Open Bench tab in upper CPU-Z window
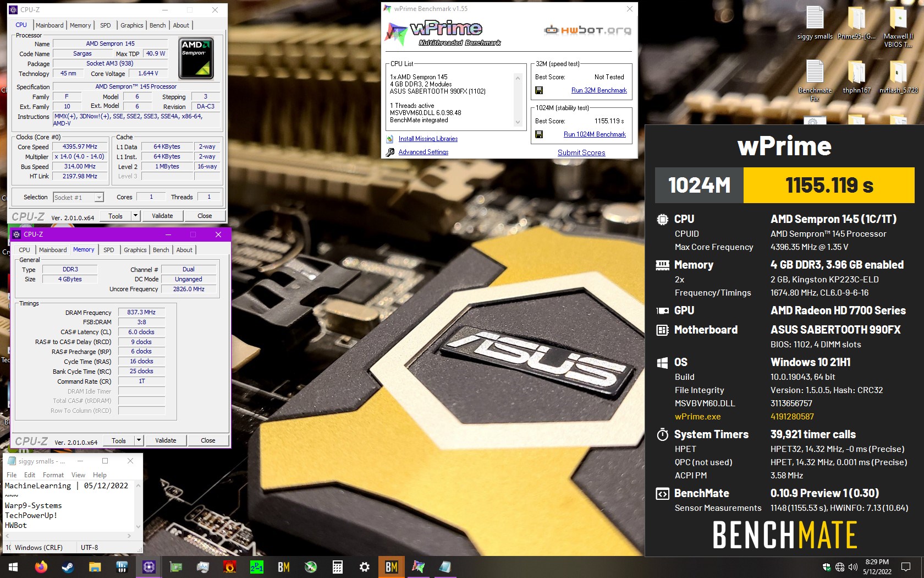924x578 pixels. point(157,25)
